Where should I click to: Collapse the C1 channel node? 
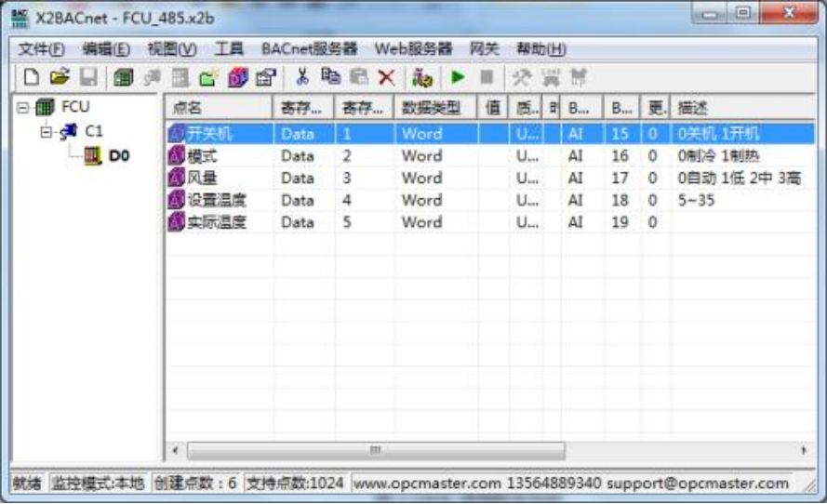[47, 132]
